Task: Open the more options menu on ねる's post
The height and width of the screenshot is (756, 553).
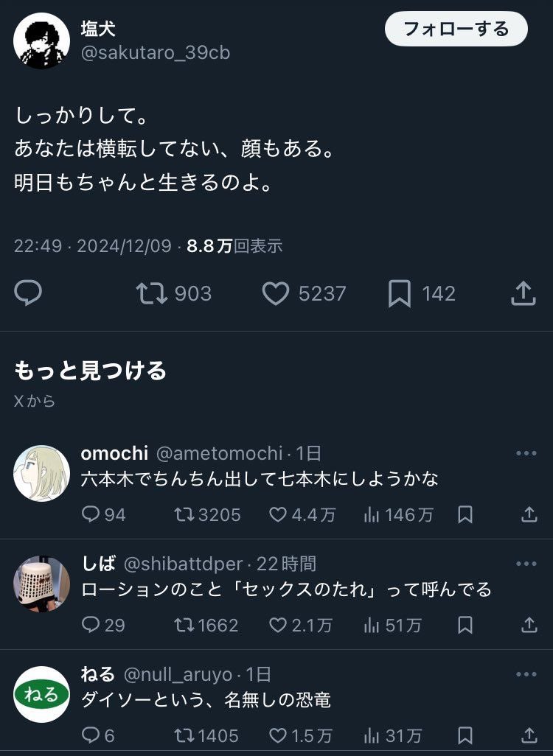Action: pos(526,674)
